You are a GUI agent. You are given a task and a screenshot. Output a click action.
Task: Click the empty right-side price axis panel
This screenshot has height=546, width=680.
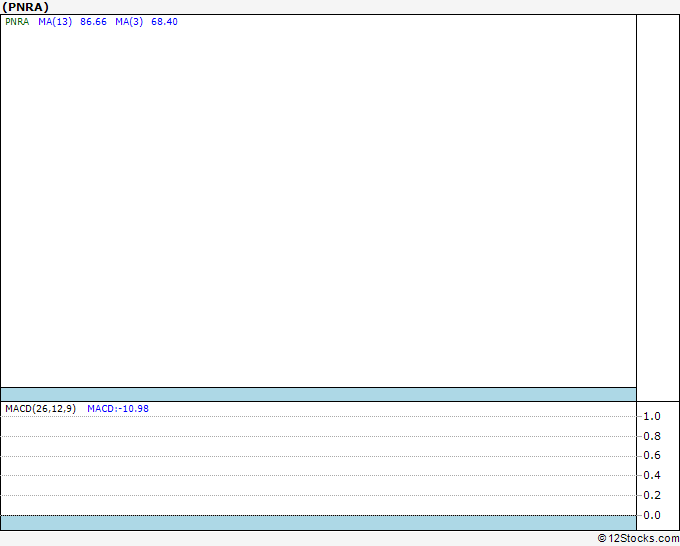[658, 208]
